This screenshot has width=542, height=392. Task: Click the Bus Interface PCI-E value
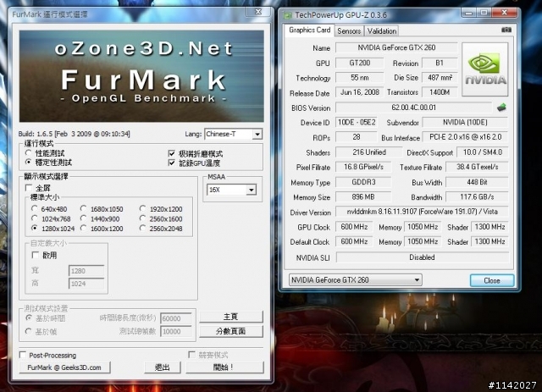[465, 137]
